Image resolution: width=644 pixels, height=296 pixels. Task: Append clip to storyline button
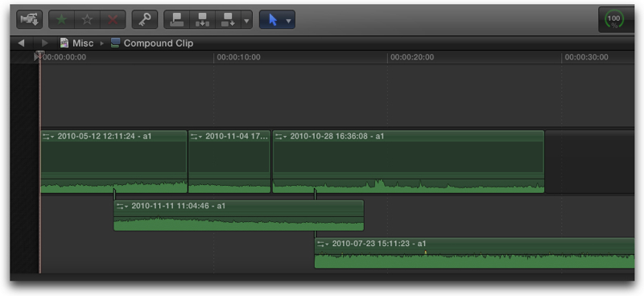[228, 19]
